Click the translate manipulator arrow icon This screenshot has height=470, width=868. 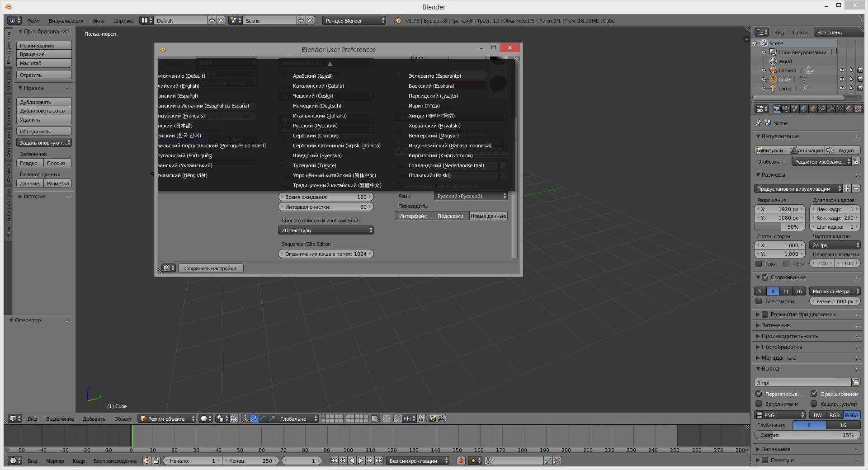[254, 418]
